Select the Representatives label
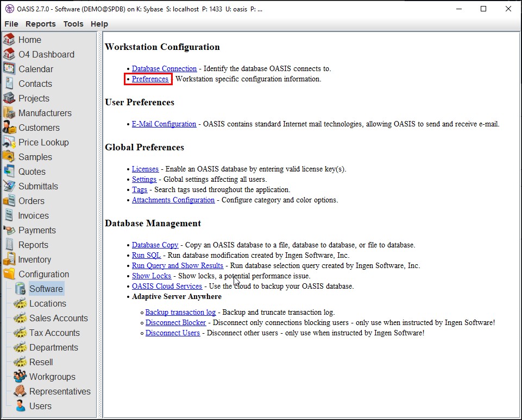 (x=60, y=391)
